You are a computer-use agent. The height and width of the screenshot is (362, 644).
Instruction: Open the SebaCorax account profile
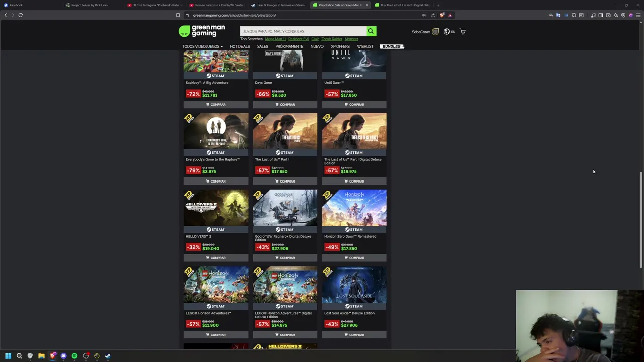pyautogui.click(x=425, y=32)
